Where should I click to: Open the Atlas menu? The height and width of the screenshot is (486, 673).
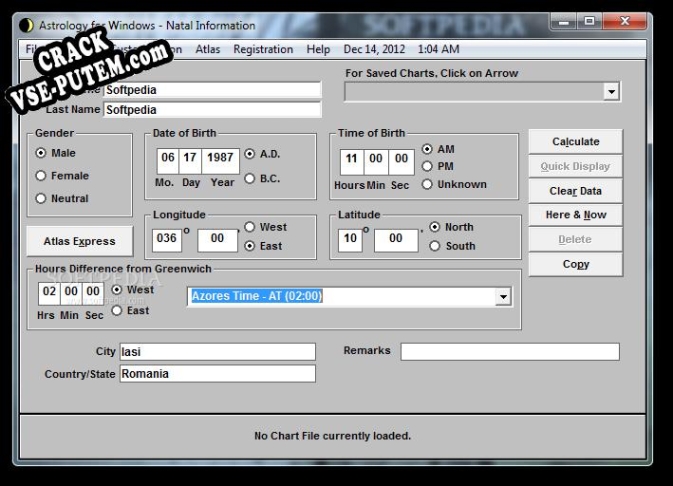[208, 49]
